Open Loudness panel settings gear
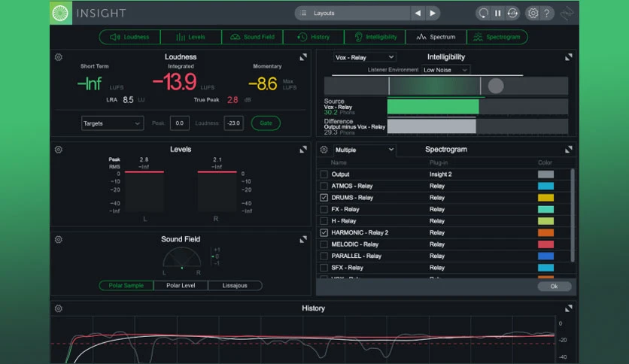This screenshot has width=629, height=364. tap(59, 57)
